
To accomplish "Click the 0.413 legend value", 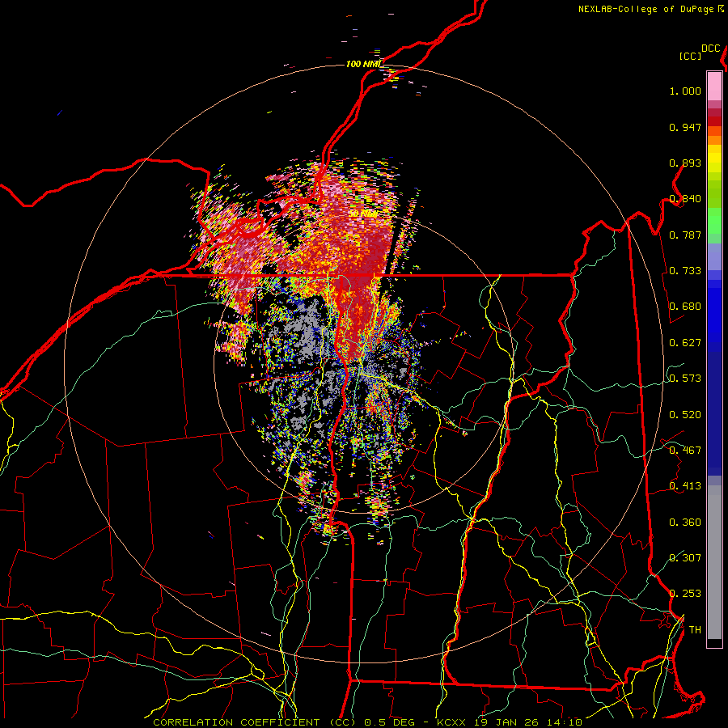I will point(685,486).
